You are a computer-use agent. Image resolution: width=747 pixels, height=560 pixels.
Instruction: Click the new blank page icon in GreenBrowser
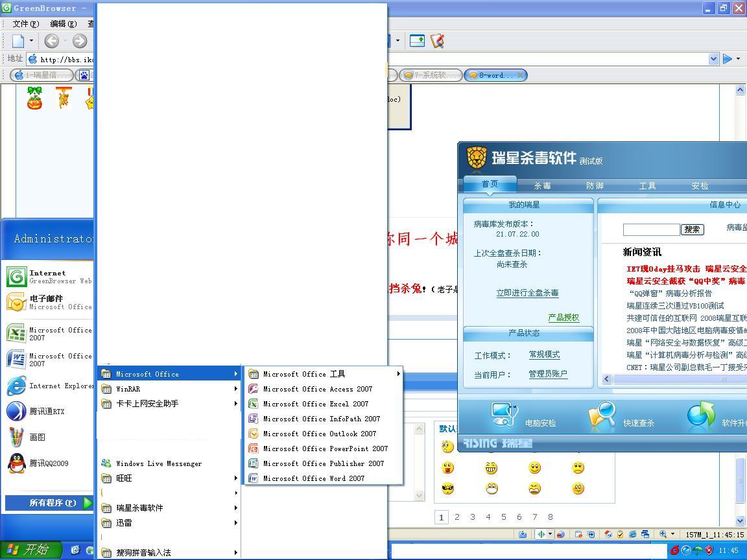tap(18, 41)
